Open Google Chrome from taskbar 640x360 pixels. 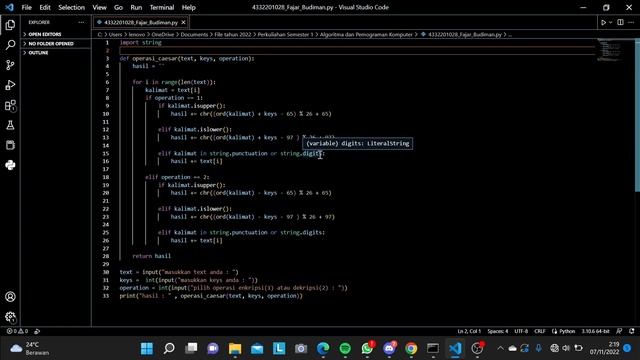coord(411,348)
